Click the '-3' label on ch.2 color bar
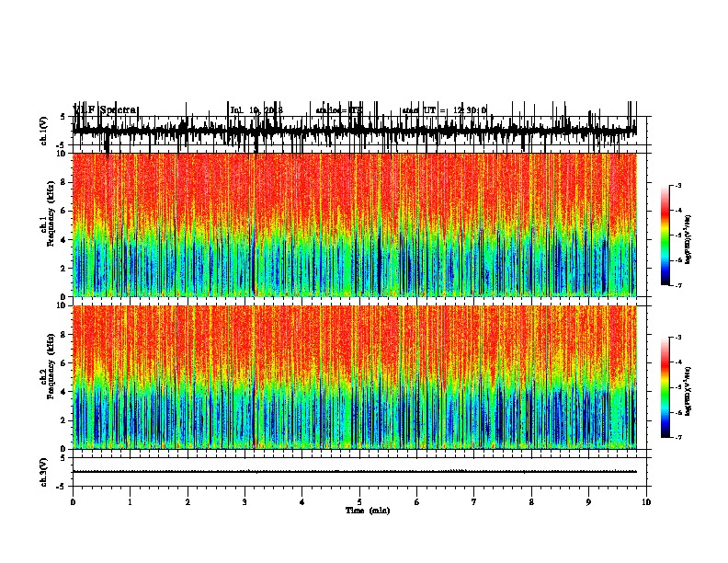Screen dimensions: 728x563 pyautogui.click(x=677, y=338)
